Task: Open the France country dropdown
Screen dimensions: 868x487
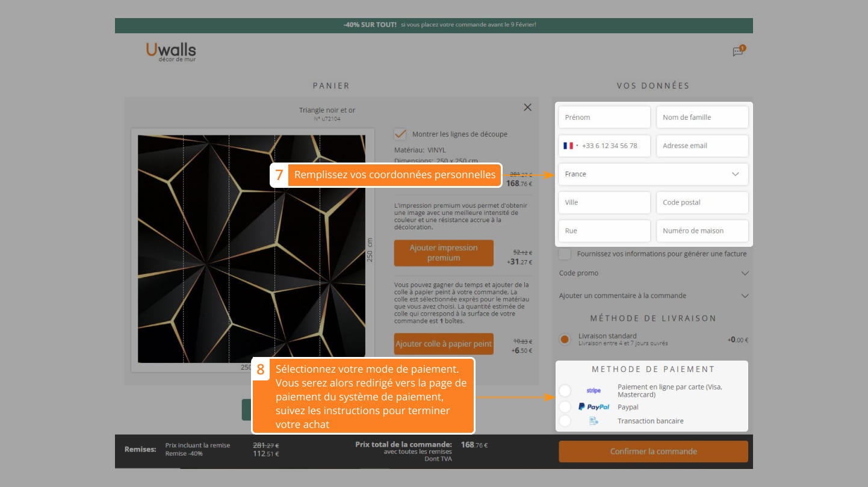Action: [653, 174]
